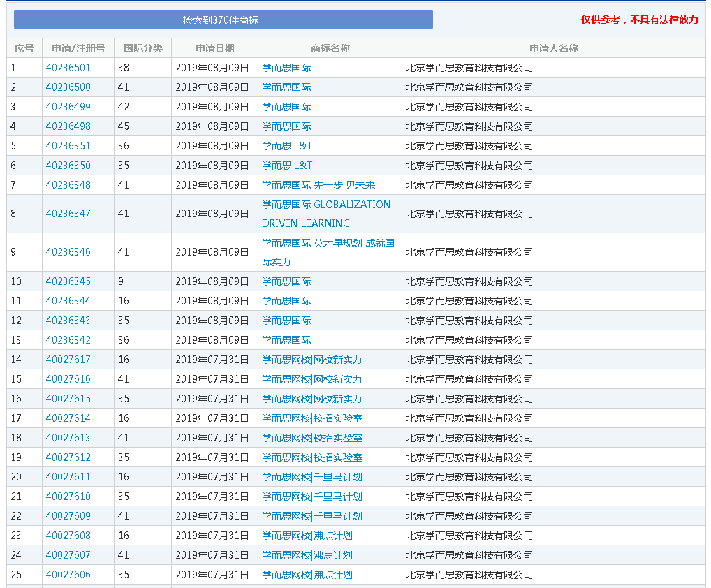Open trademark 学而思 L&T in row 6
The width and height of the screenshot is (711, 588).
pos(287,165)
